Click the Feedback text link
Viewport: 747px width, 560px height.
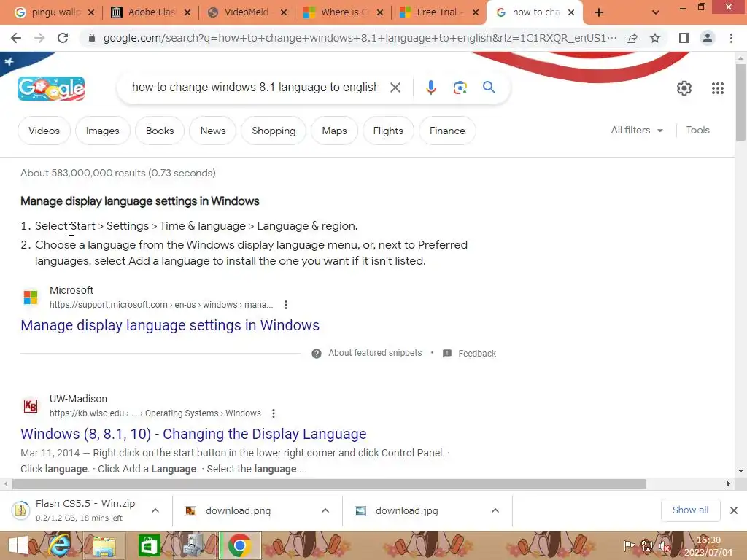(477, 354)
